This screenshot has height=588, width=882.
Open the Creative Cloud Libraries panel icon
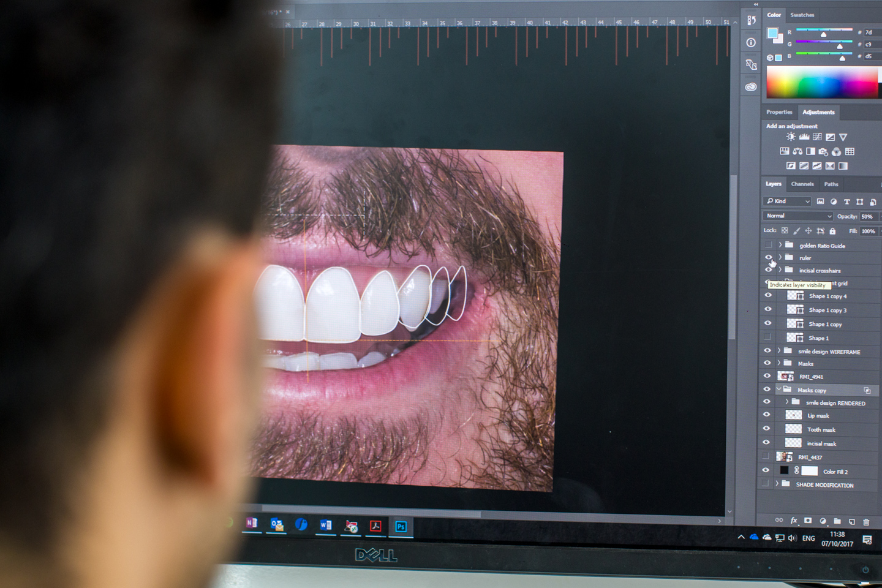pyautogui.click(x=751, y=87)
